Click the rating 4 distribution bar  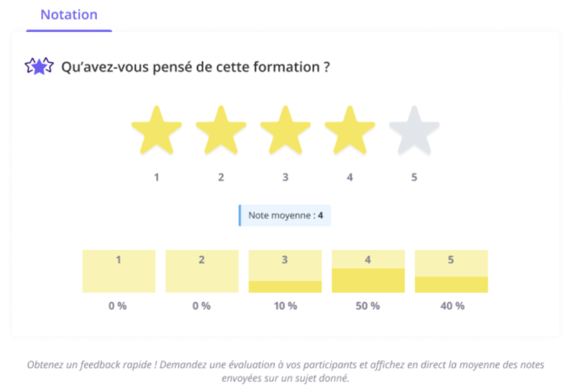click(x=368, y=271)
